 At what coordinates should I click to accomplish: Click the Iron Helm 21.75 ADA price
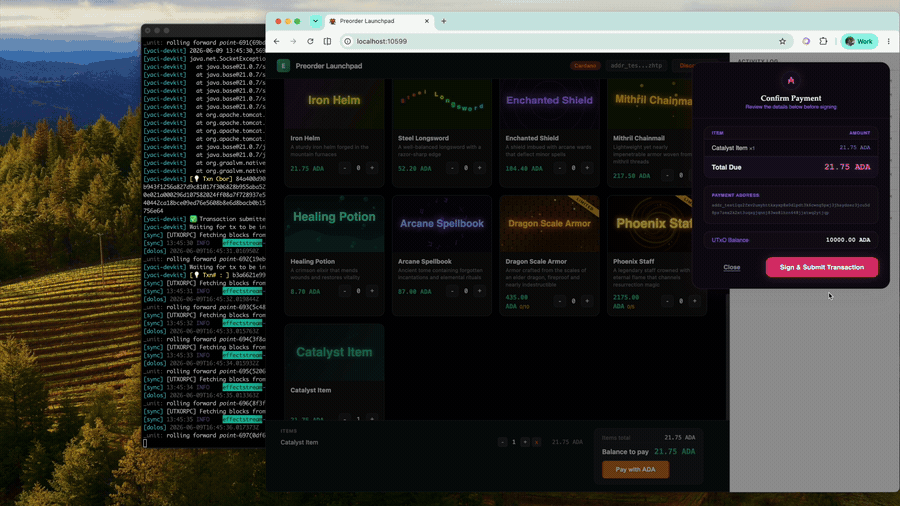tap(307, 169)
